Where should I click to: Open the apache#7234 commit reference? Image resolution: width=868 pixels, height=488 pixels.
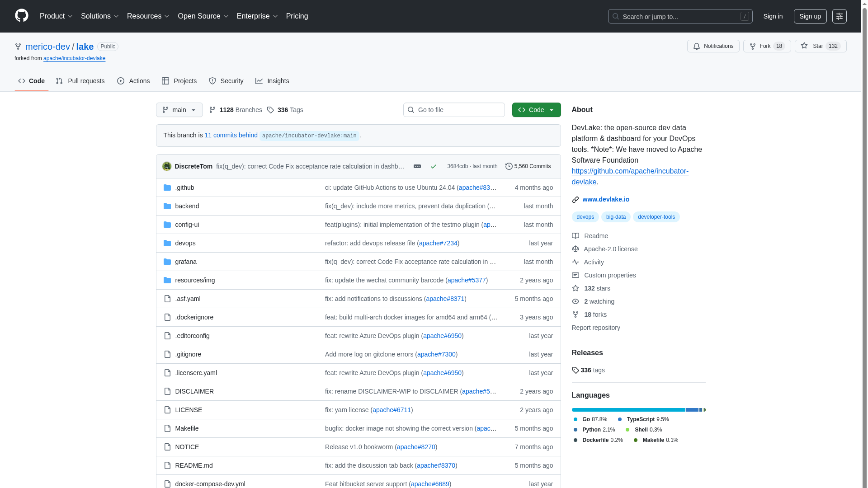(438, 243)
